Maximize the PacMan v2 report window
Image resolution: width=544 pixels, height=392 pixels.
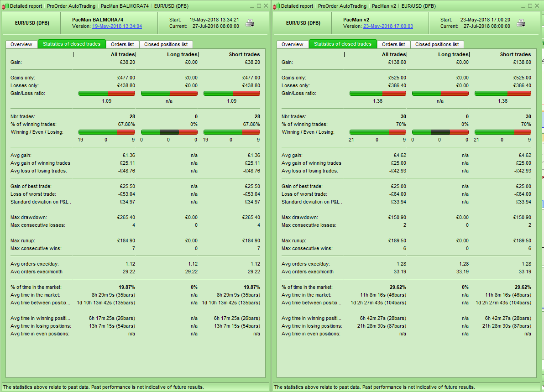(x=530, y=6)
